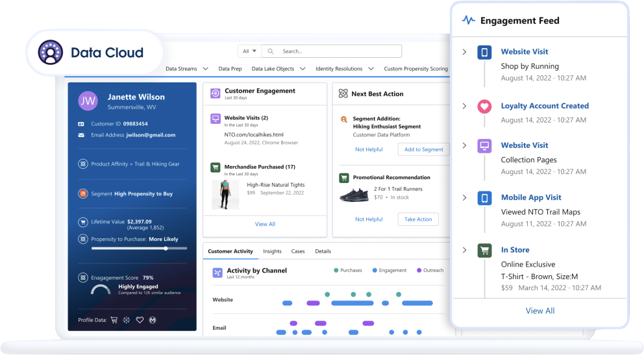Screen dimensions: 644x355
Task: Click the Take Action button
Action: coord(418,219)
